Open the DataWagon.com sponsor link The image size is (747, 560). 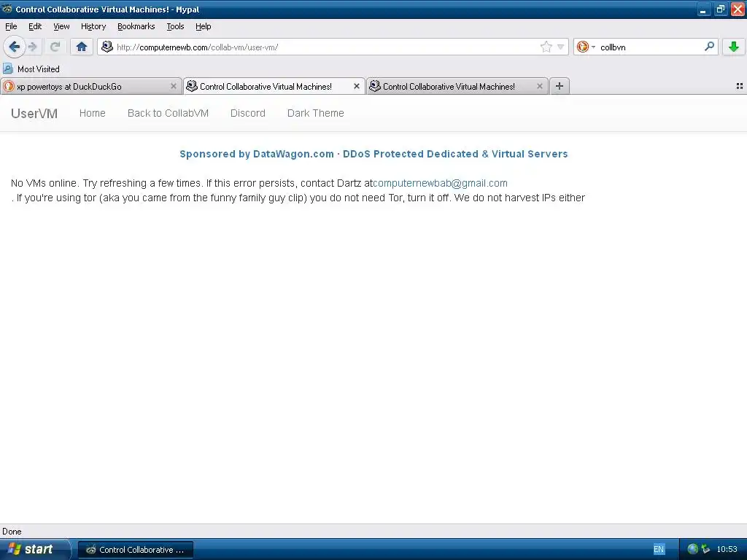click(x=373, y=154)
